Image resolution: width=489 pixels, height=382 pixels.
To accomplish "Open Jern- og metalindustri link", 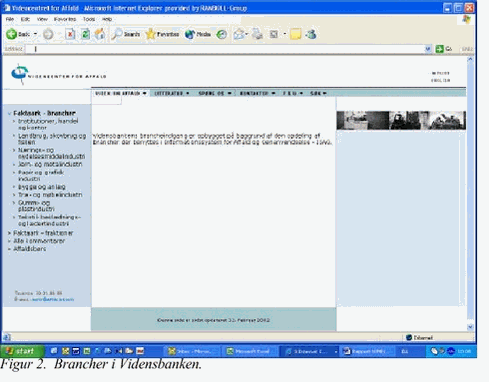I will click(x=50, y=164).
